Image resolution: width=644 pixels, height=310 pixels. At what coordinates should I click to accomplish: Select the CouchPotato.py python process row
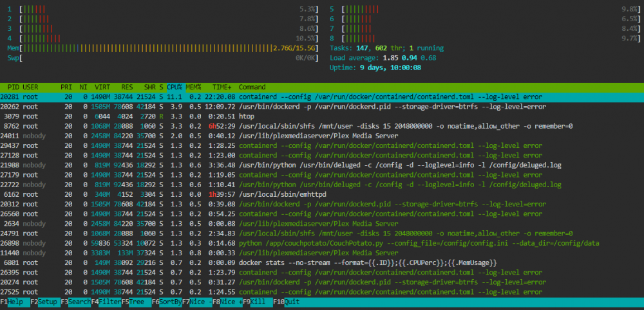coord(322,243)
